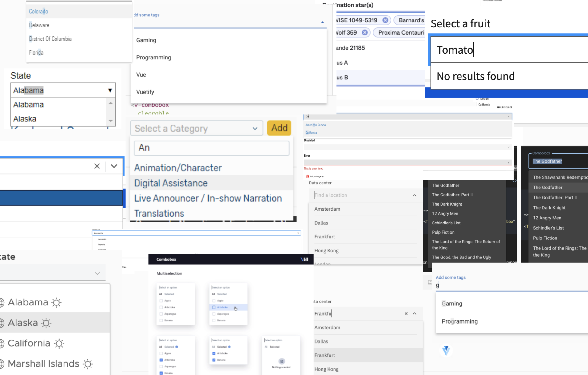
Task: Click the sun icon beside Alabama
Action: coord(56,303)
